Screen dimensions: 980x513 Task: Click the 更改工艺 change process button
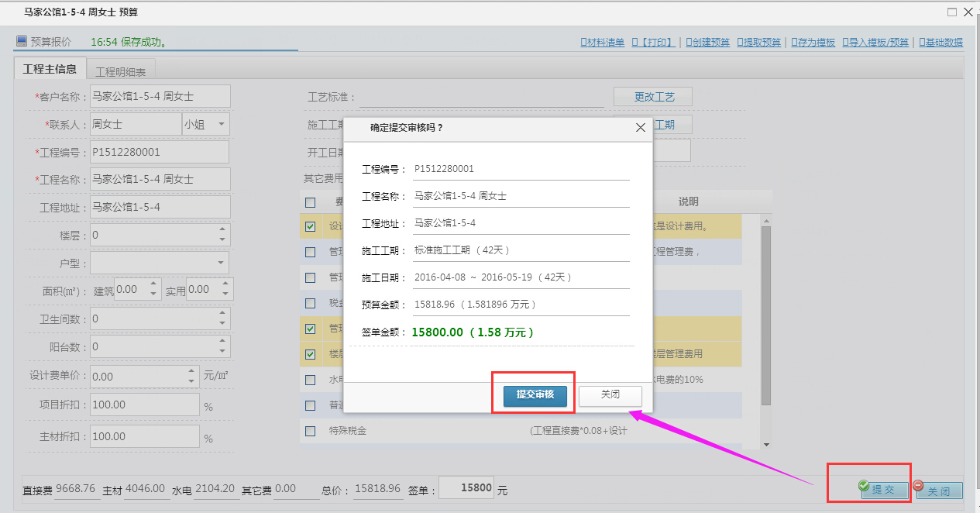point(652,96)
